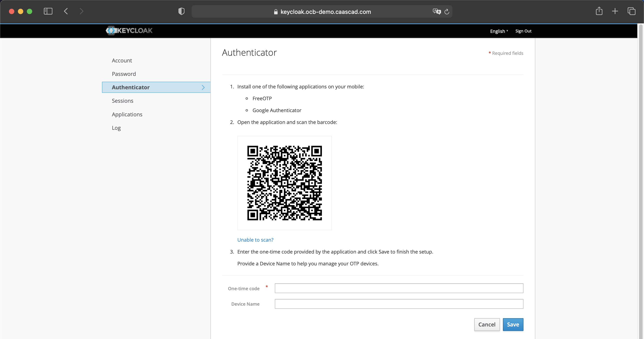Click the green fullscreen window button
The height and width of the screenshot is (339, 644).
coord(30,11)
